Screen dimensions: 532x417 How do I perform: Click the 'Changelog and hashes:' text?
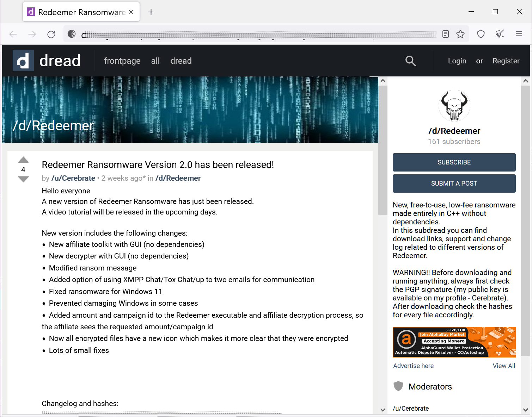click(x=80, y=404)
